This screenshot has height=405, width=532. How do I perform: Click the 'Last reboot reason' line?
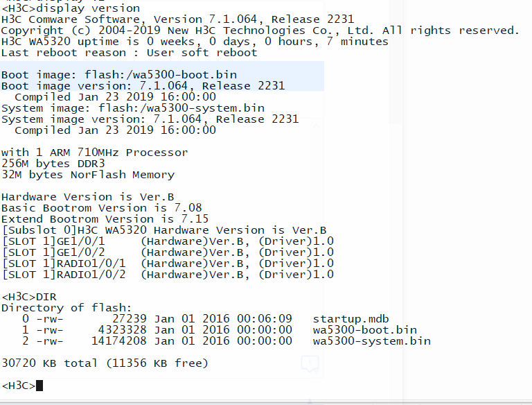click(129, 53)
